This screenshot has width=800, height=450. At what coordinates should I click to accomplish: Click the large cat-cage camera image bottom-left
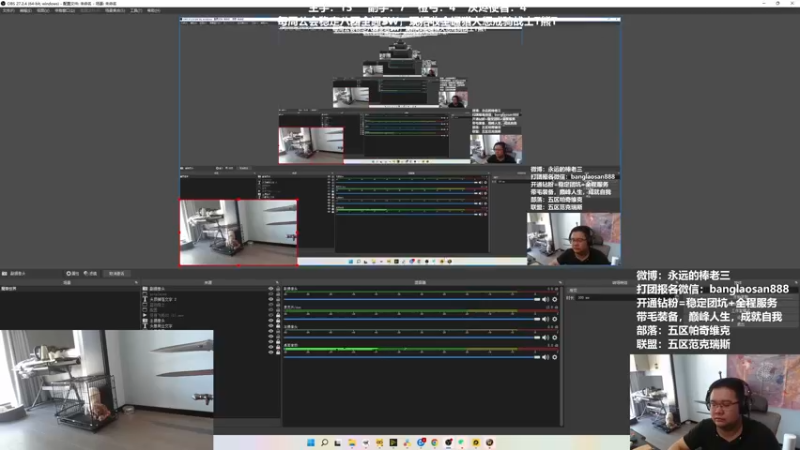click(x=107, y=390)
